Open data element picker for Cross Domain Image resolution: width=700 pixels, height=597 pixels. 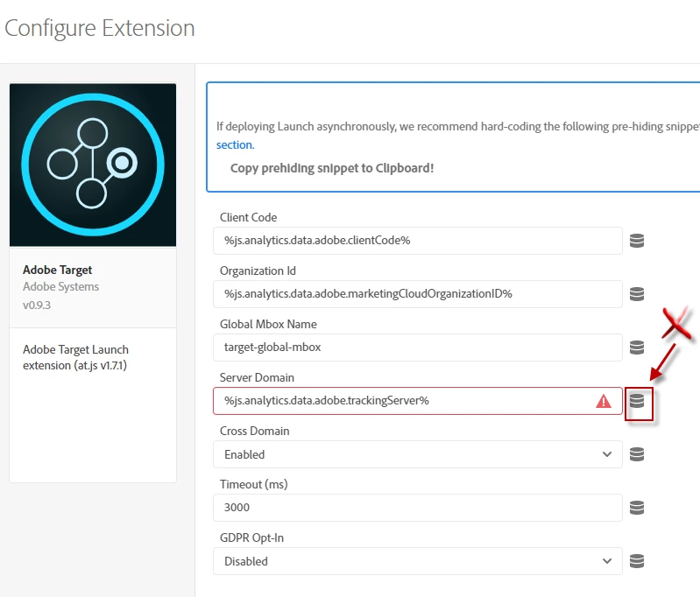637,454
